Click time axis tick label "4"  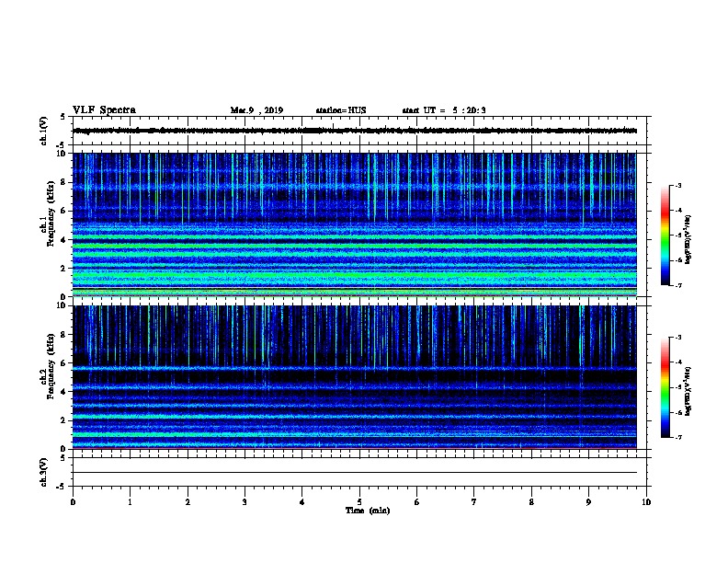(x=302, y=502)
